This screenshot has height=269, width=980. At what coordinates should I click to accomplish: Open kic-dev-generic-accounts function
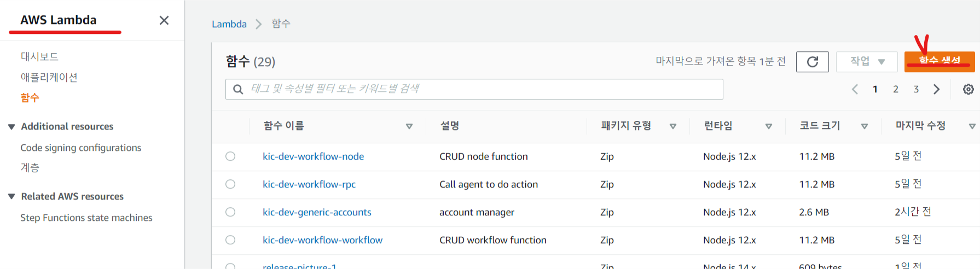pos(317,212)
